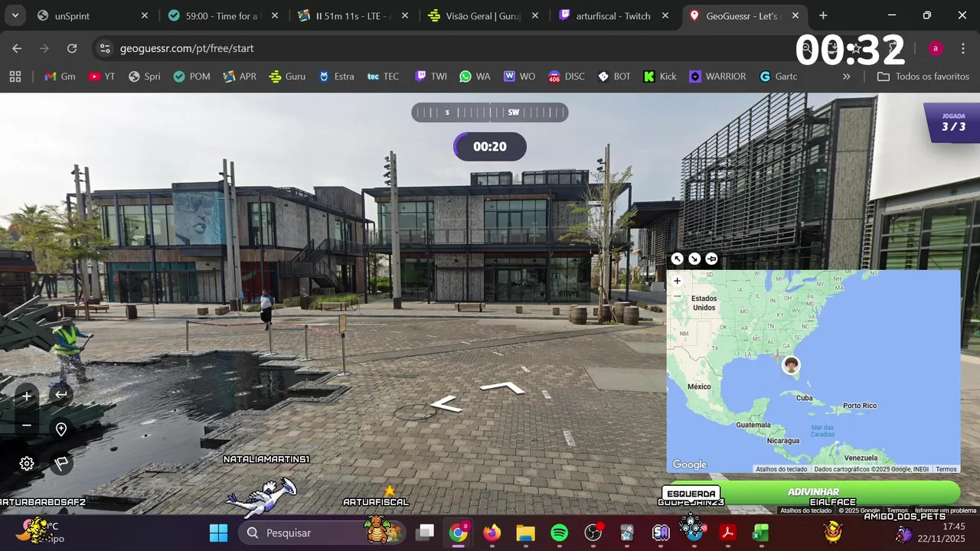
Task: Switch to the arturfiscal - Twitch tab
Action: (614, 15)
